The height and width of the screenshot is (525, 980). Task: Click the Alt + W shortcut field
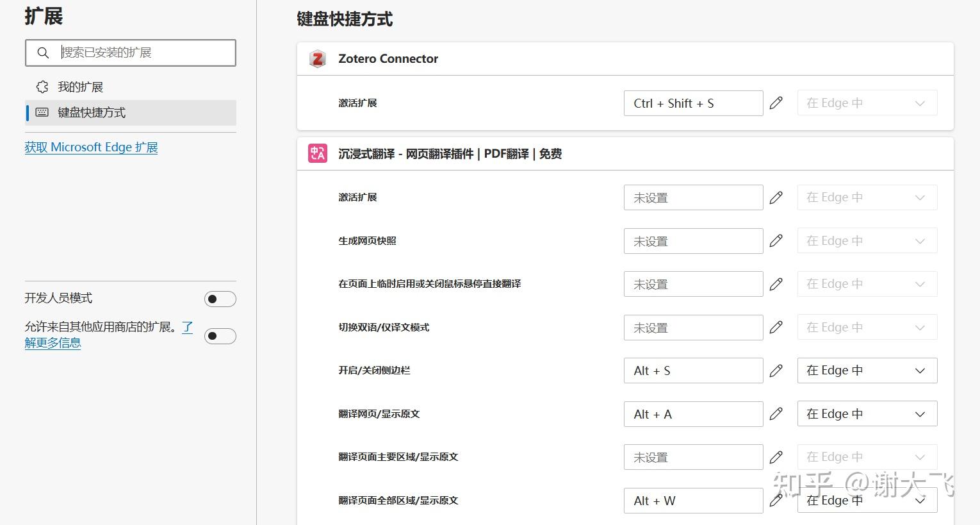coord(692,501)
